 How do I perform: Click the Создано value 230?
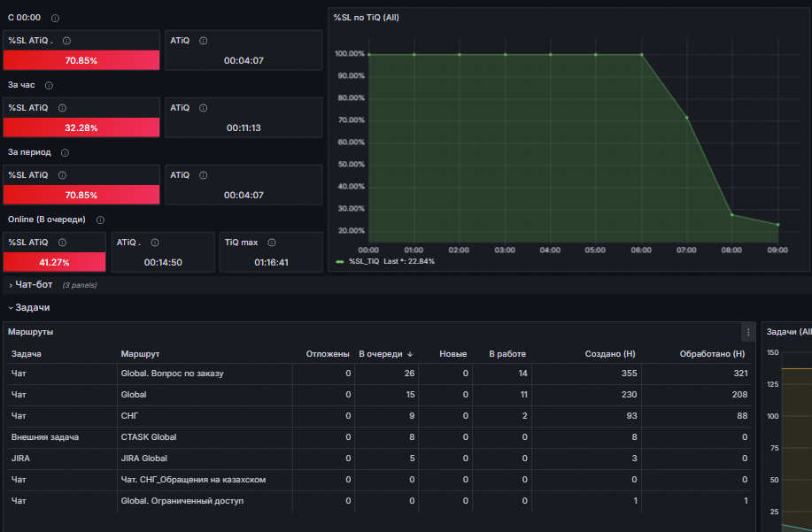coord(630,395)
